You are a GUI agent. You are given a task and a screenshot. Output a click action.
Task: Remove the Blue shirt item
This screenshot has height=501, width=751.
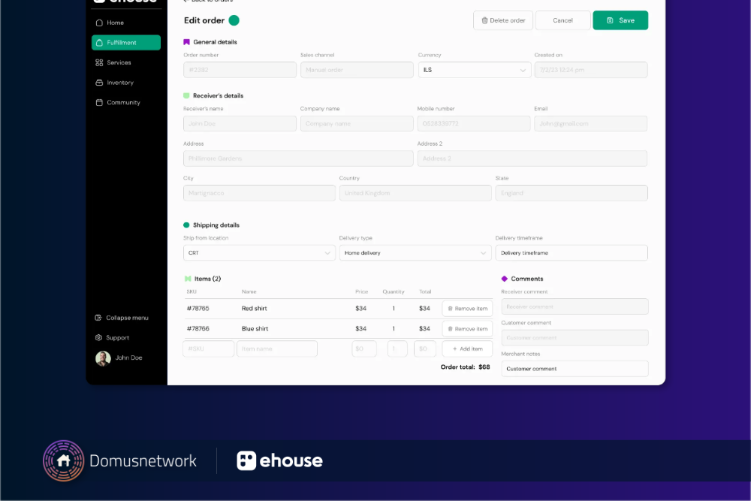pyautogui.click(x=467, y=329)
